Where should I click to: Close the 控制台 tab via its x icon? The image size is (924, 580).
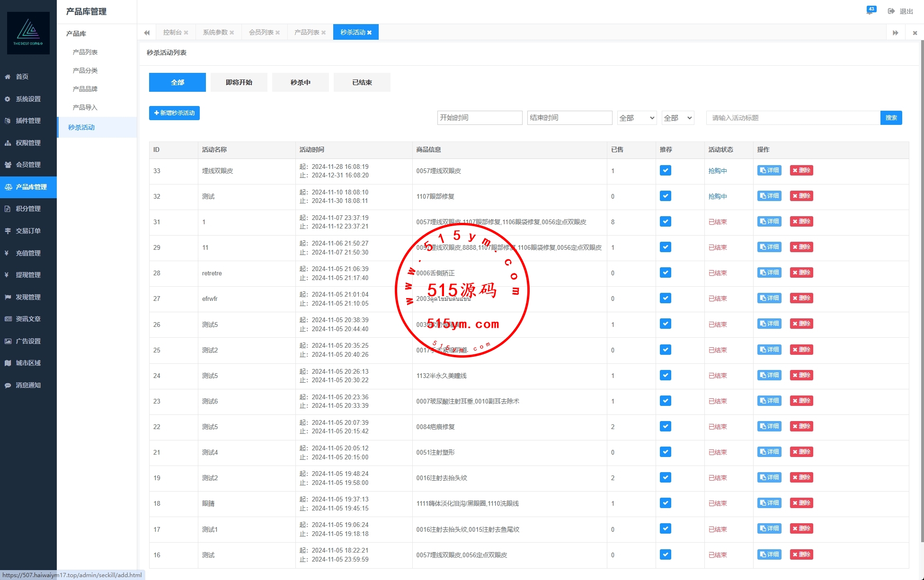(186, 33)
